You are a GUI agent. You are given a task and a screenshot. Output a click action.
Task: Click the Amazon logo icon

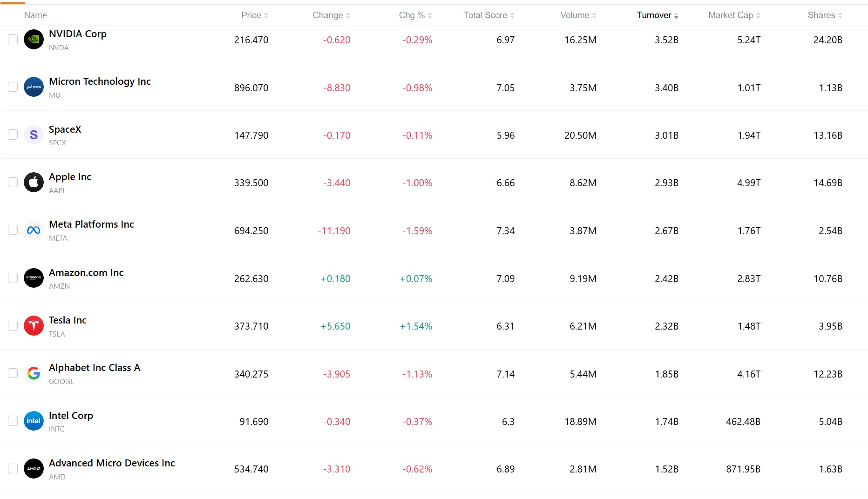tap(34, 278)
